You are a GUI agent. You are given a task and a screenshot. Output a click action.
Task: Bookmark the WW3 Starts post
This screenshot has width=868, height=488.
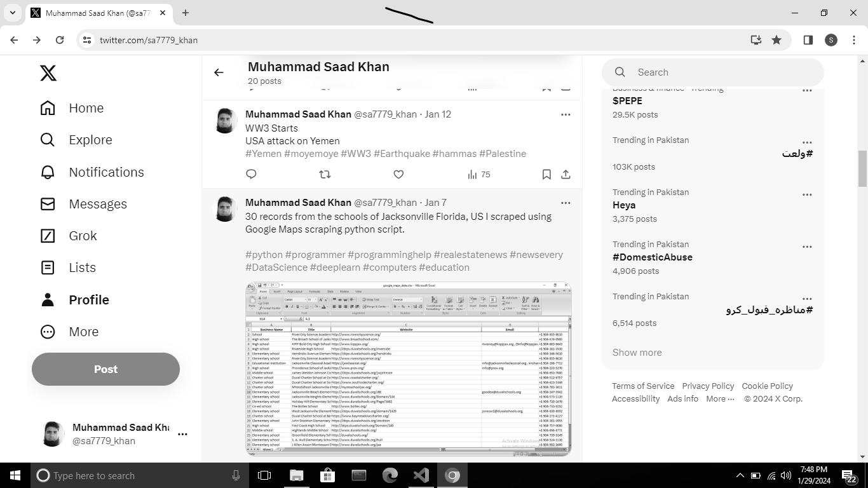(x=546, y=174)
